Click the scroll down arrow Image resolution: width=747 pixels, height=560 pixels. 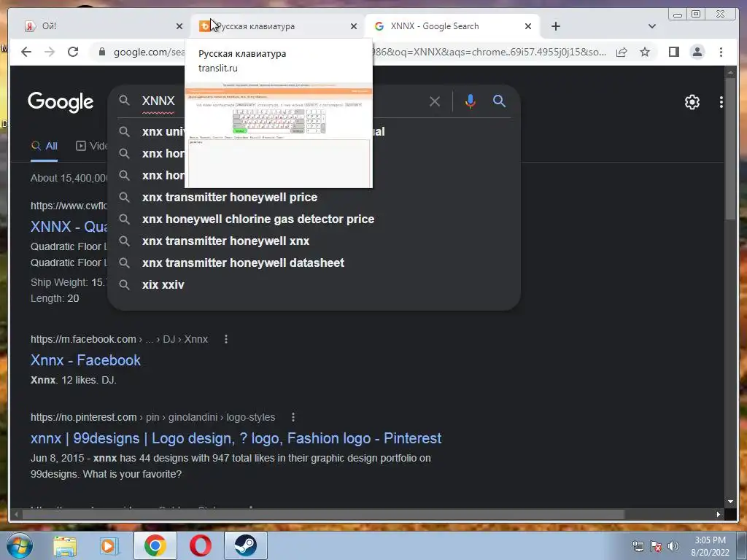(730, 502)
